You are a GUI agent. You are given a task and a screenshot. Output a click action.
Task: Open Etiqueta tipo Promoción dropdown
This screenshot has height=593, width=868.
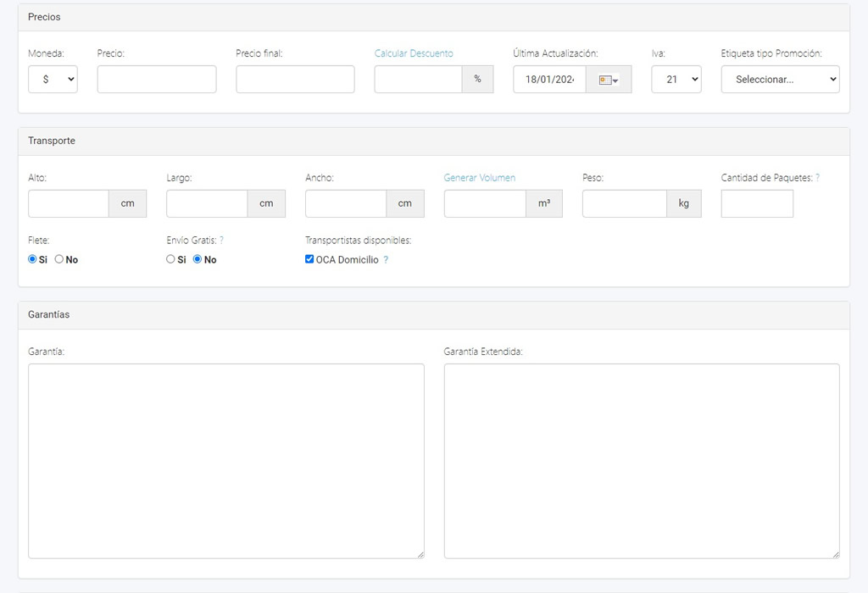780,80
